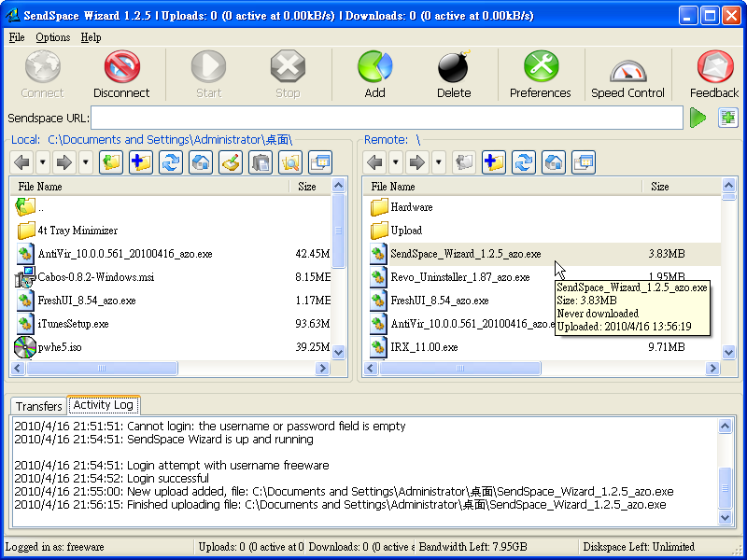Click the green plus icon beside URL field
Viewport: 747px width, 560px height.
click(728, 118)
